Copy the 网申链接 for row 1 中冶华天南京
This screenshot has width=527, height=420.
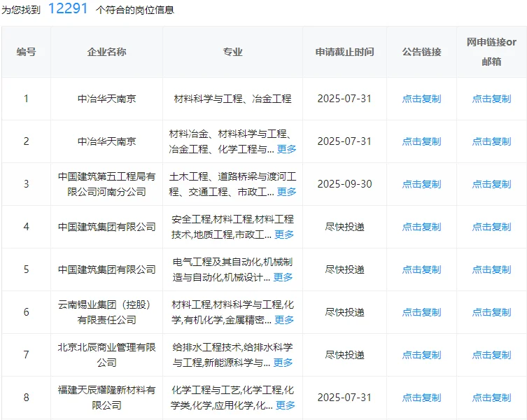point(491,99)
